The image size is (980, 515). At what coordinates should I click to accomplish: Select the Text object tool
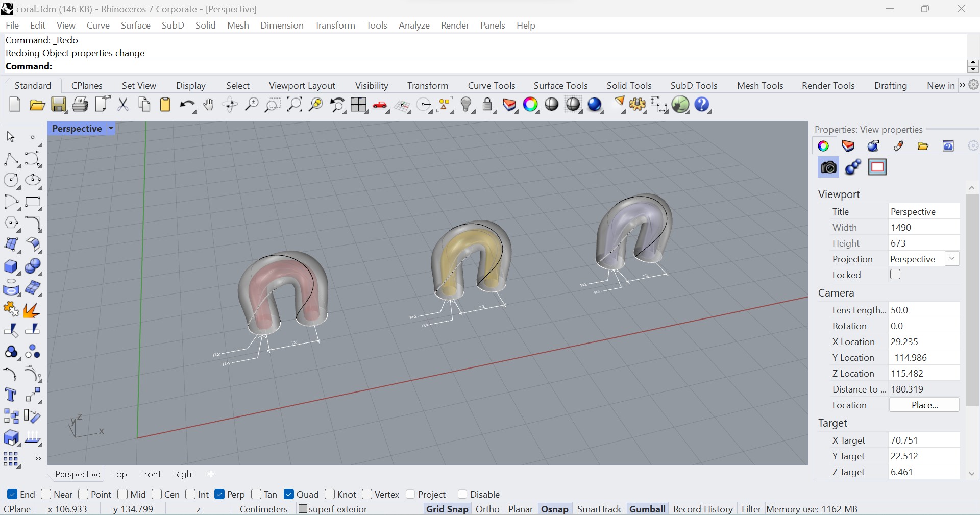pyautogui.click(x=11, y=395)
